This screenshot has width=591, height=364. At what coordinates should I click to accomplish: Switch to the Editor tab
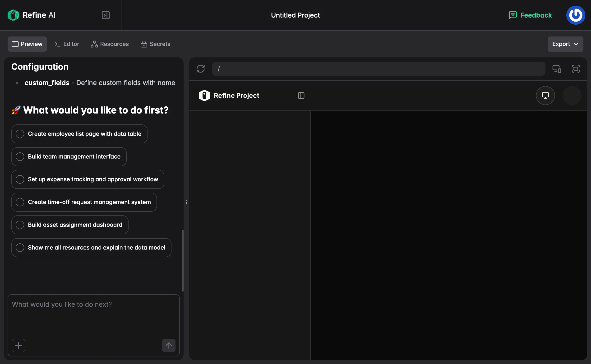pos(66,44)
